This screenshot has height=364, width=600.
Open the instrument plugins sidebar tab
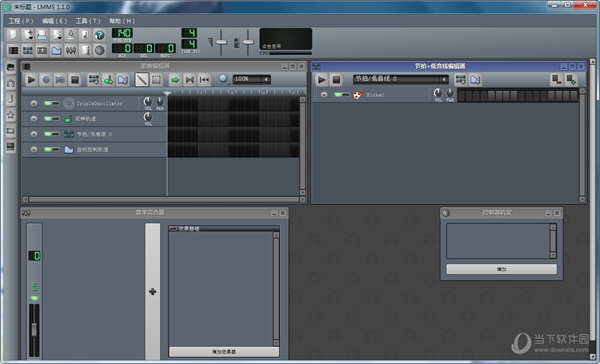(x=11, y=67)
